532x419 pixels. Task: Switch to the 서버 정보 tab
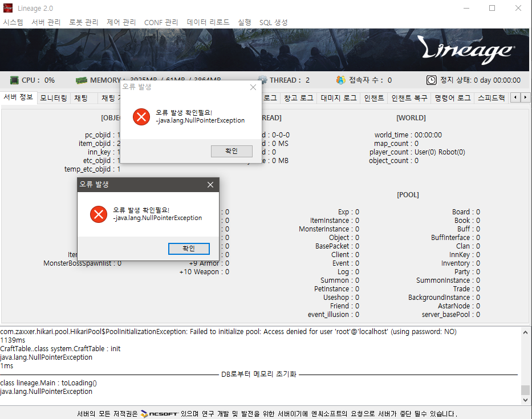(x=18, y=97)
